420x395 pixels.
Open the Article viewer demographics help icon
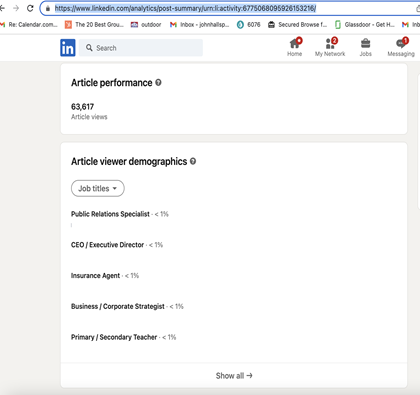point(193,161)
